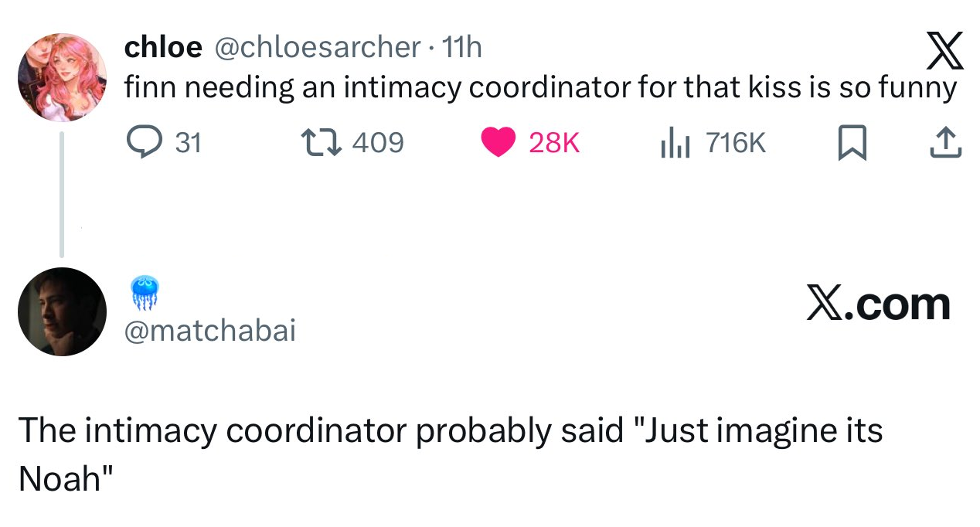Click the 28K likes count

(554, 143)
